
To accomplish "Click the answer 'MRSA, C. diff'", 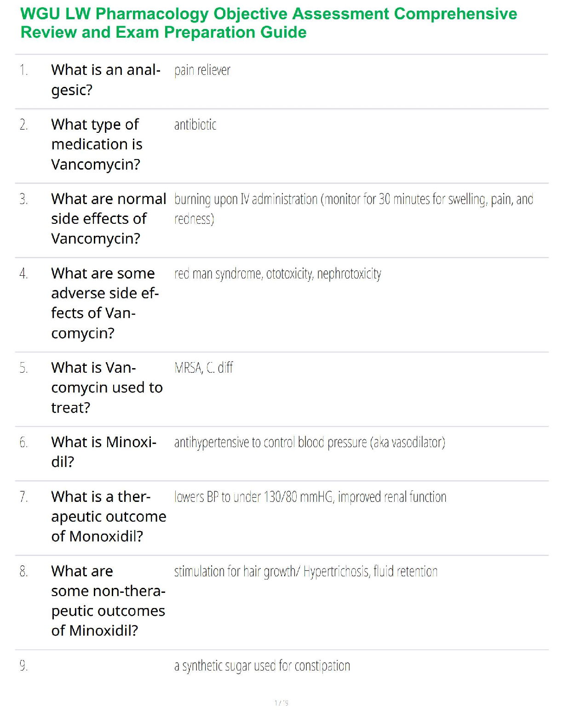I will click(203, 367).
